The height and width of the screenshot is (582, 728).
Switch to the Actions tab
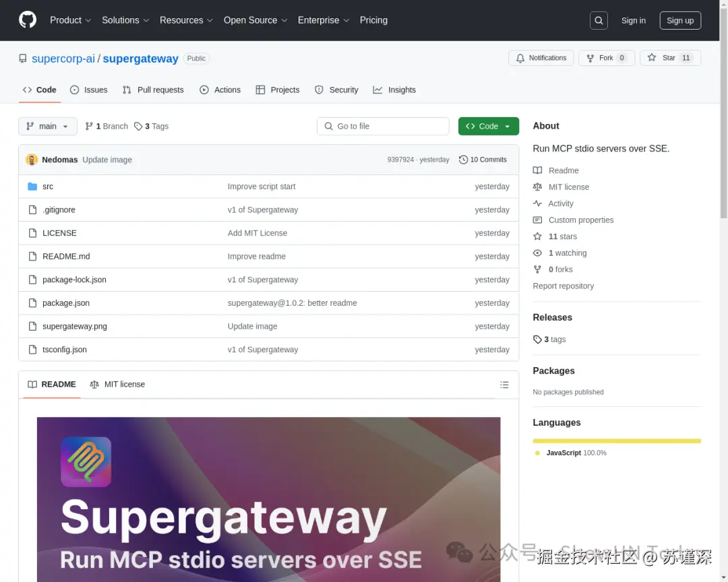pos(220,90)
